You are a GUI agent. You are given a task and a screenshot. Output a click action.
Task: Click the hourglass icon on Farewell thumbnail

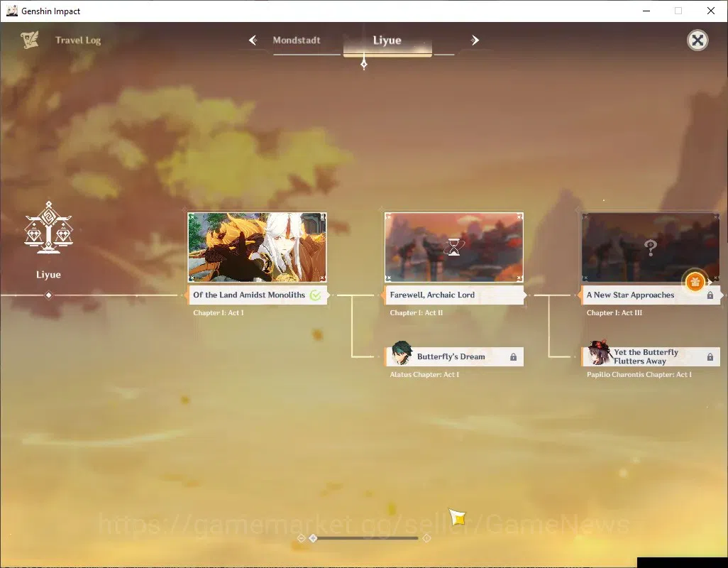click(454, 247)
